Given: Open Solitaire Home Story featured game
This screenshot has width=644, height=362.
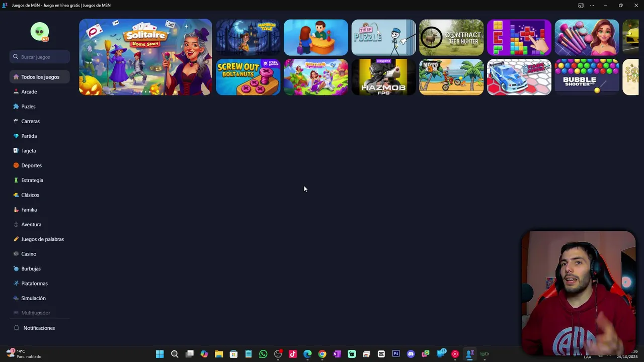Looking at the screenshot, I should [145, 57].
